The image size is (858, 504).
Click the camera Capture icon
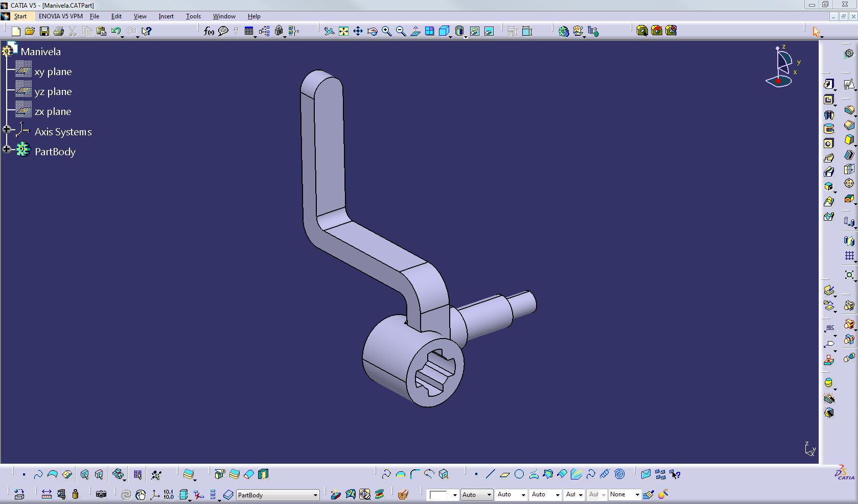click(101, 494)
